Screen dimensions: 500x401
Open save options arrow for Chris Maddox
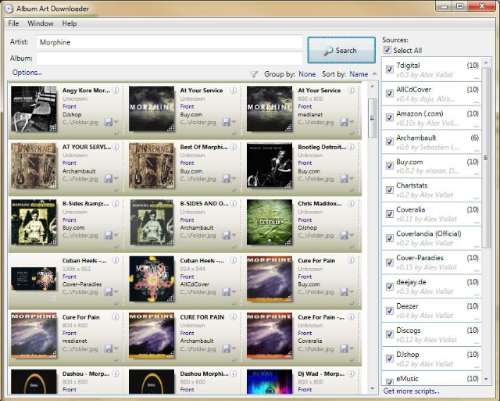point(352,236)
